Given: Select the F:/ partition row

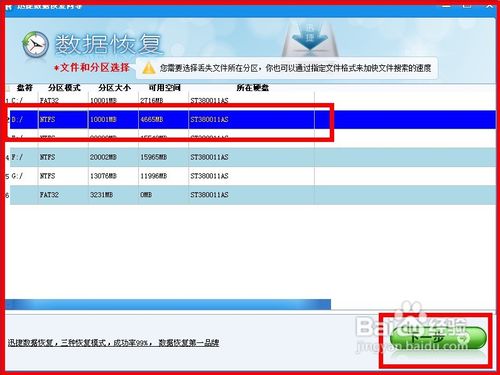Looking at the screenshot, I should (250, 157).
